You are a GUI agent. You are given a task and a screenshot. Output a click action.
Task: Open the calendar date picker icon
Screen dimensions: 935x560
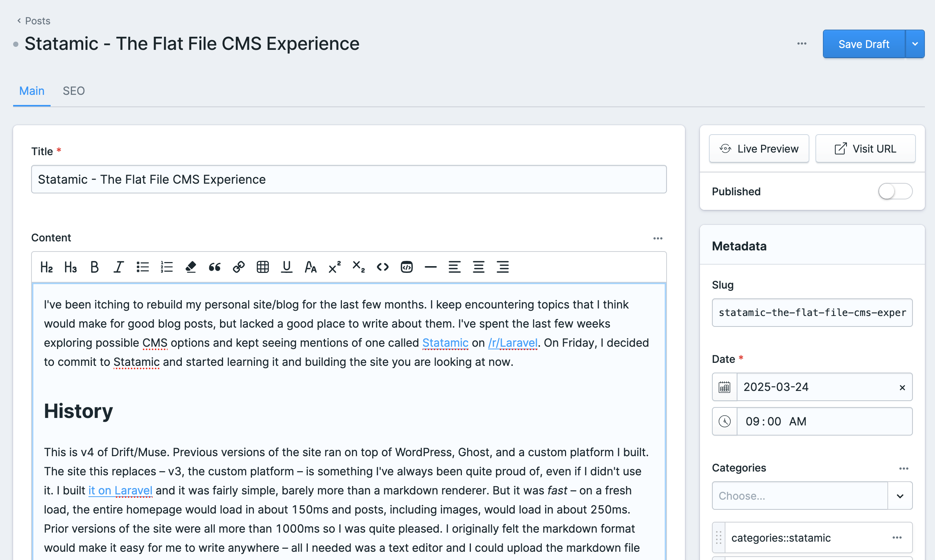(724, 387)
